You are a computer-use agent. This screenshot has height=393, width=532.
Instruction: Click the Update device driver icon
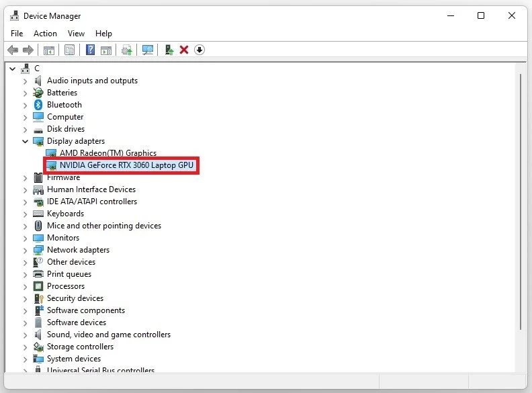click(x=127, y=50)
